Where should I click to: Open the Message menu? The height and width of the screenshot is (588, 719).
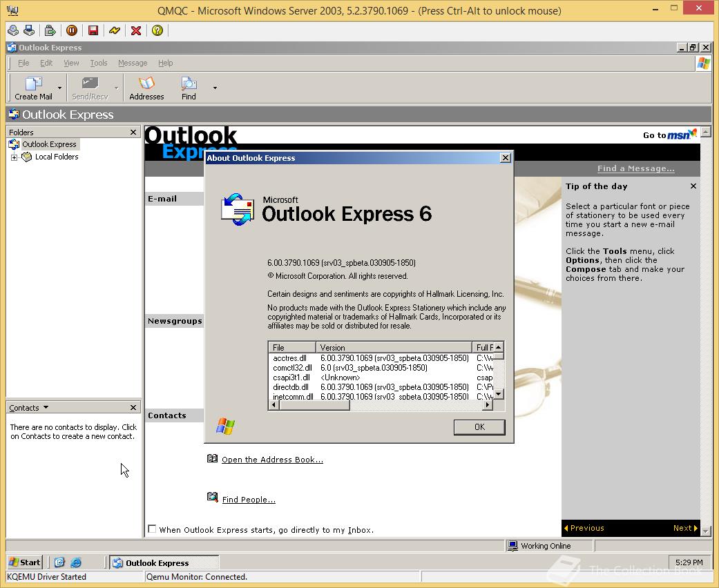(133, 63)
